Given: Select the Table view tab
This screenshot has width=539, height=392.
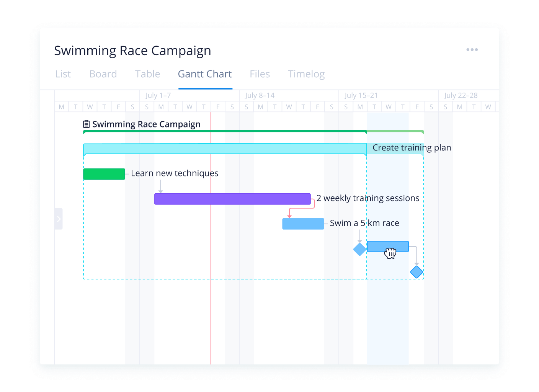Looking at the screenshot, I should point(147,74).
